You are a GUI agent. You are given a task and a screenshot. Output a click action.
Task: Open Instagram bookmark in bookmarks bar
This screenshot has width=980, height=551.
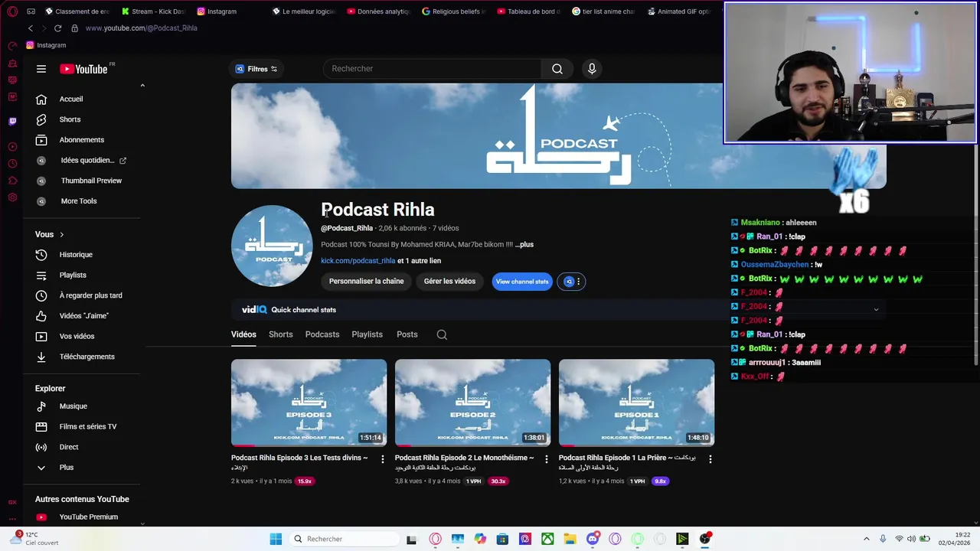[46, 45]
